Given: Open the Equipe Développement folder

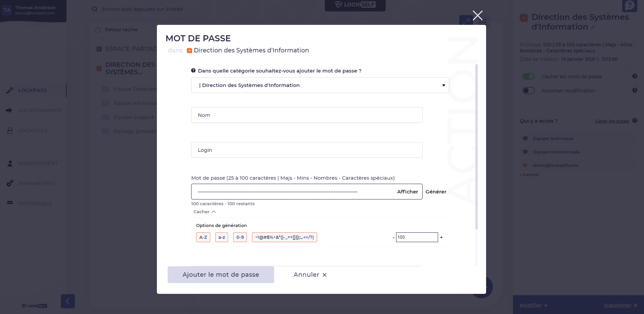Looking at the screenshot, I should 129,89.
